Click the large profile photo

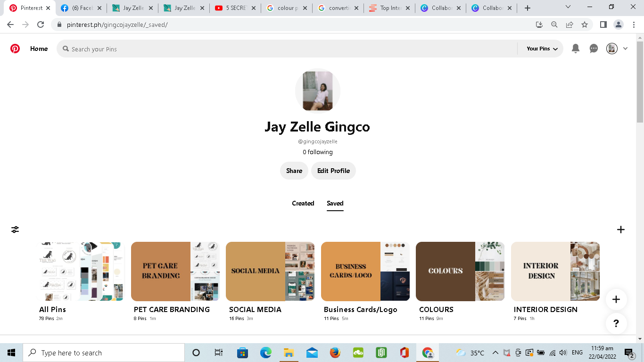[318, 91]
